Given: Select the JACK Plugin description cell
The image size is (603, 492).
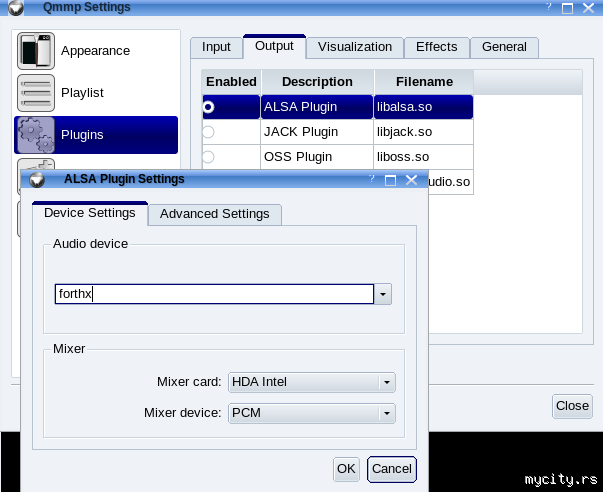Looking at the screenshot, I should [317, 132].
